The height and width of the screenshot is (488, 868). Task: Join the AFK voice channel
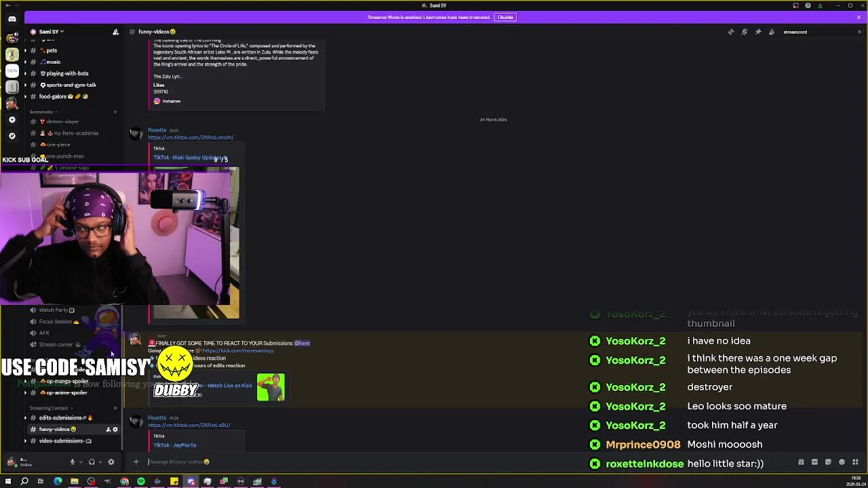point(73,333)
